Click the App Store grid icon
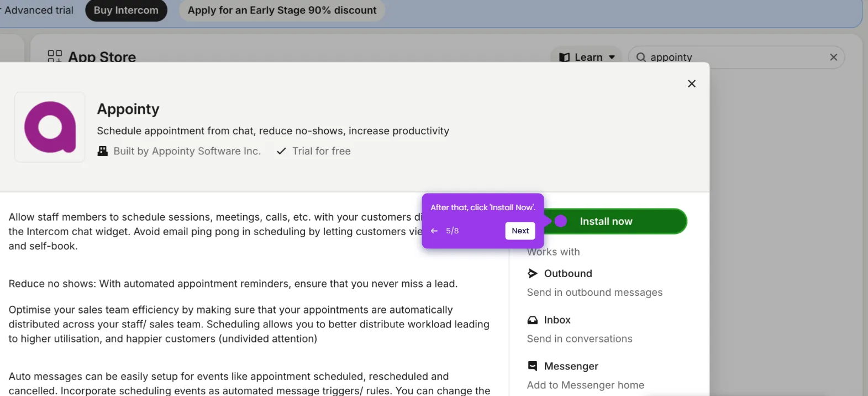Image resolution: width=868 pixels, height=396 pixels. click(55, 56)
